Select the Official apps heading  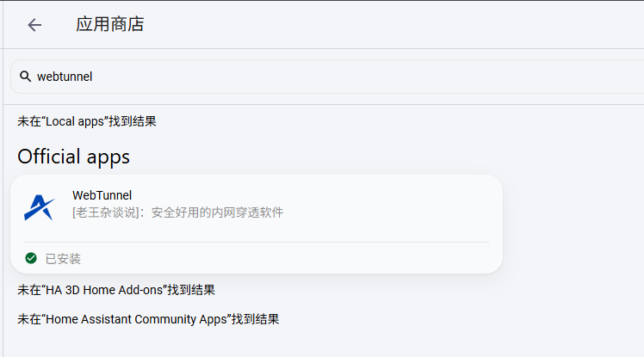point(73,157)
